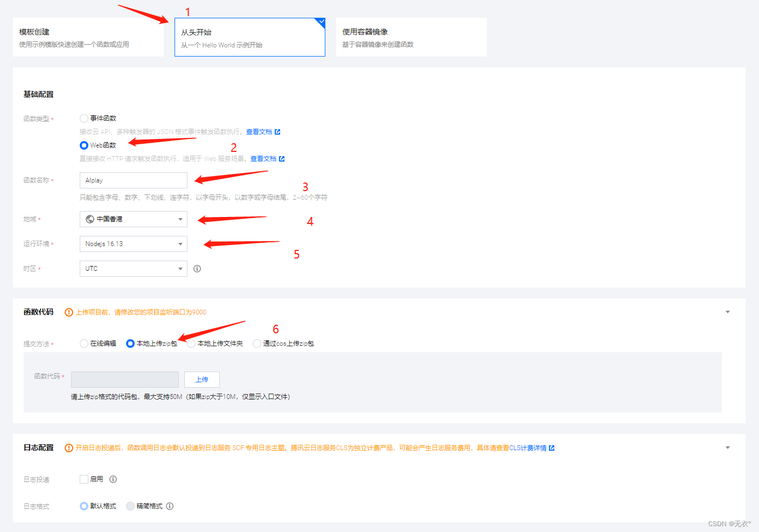759x532 pixels.
Task: Click external link icon after CLS计费详情
Action: pyautogui.click(x=552, y=448)
